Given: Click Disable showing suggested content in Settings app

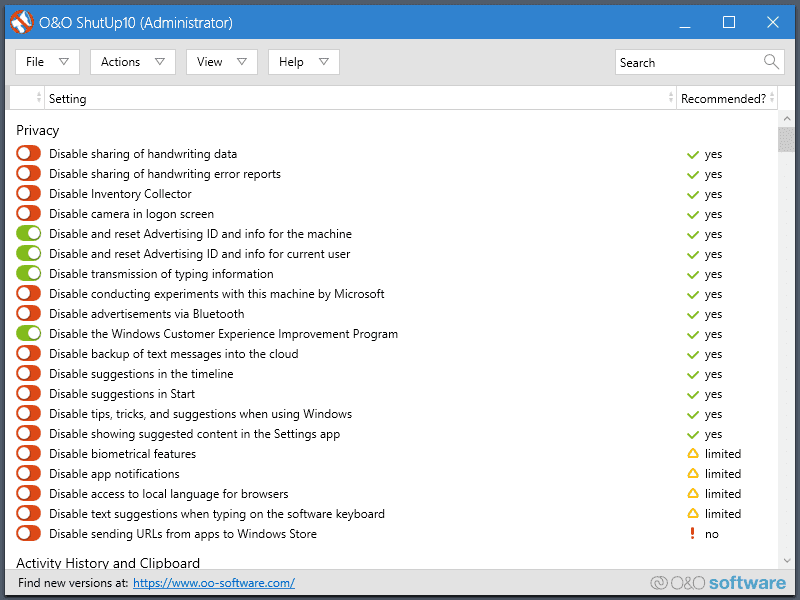Looking at the screenshot, I should point(194,434).
